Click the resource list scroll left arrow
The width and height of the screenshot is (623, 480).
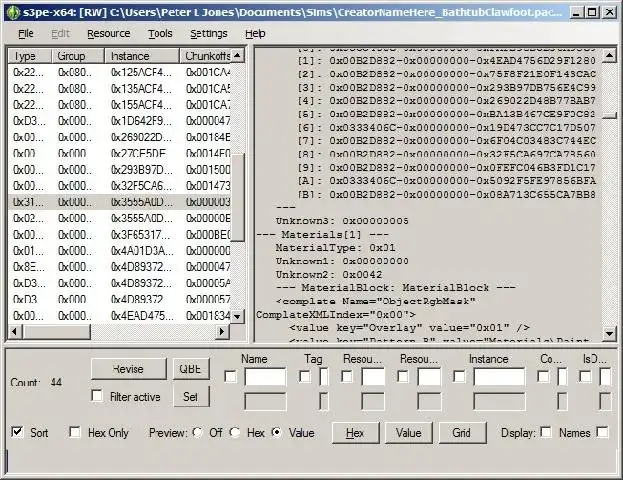click(x=15, y=331)
